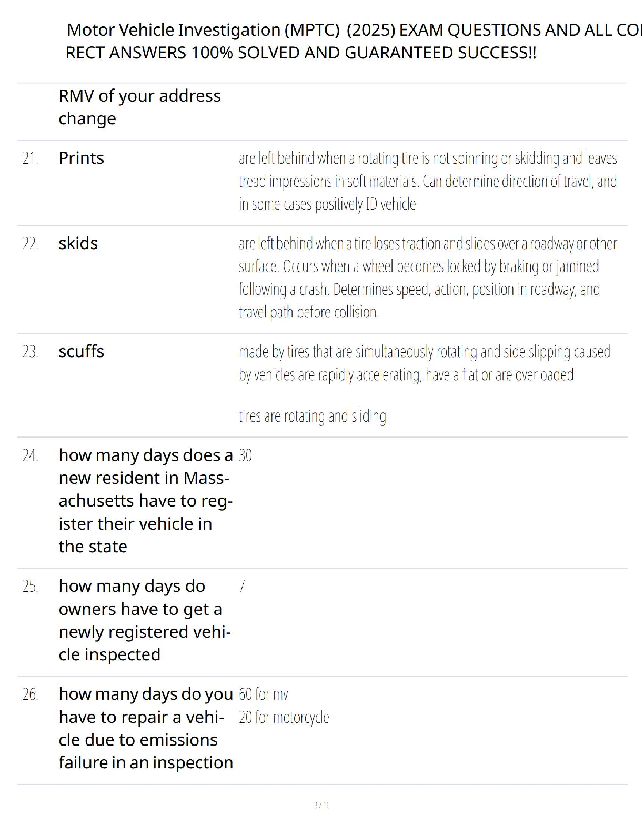Click the definition of Prints about tread impressions

pyautogui.click(x=427, y=181)
